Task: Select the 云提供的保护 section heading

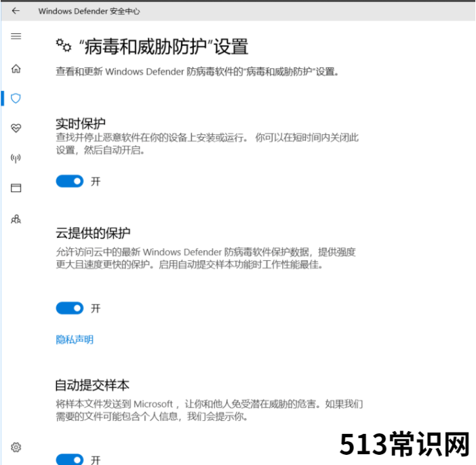Action: pyautogui.click(x=93, y=233)
